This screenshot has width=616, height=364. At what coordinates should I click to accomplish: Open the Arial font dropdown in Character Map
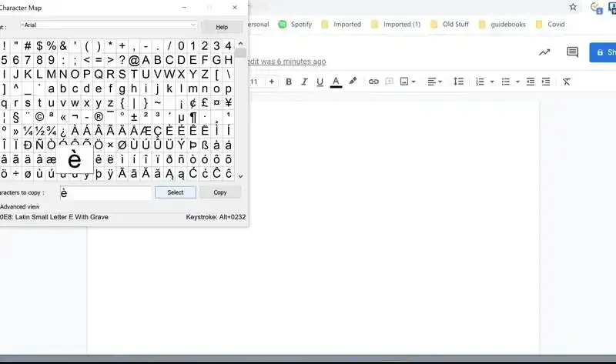pyautogui.click(x=108, y=25)
